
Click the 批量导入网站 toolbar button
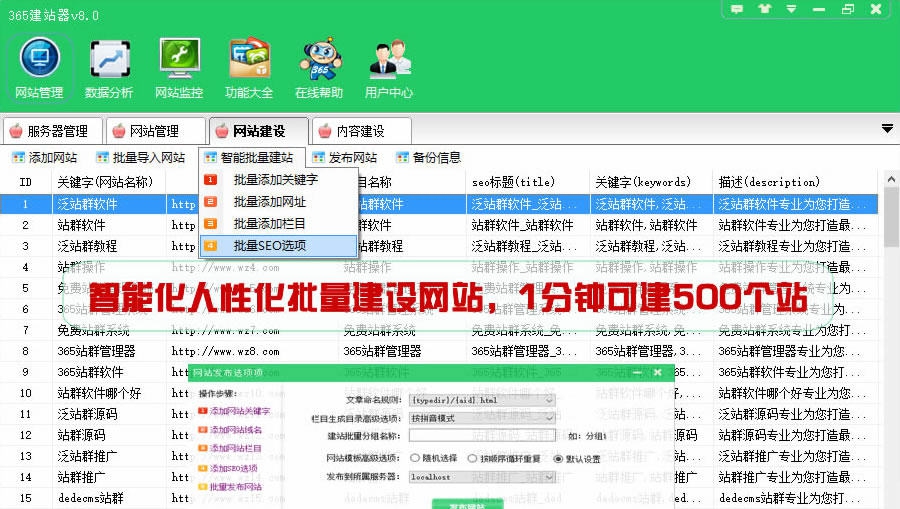pyautogui.click(x=141, y=157)
